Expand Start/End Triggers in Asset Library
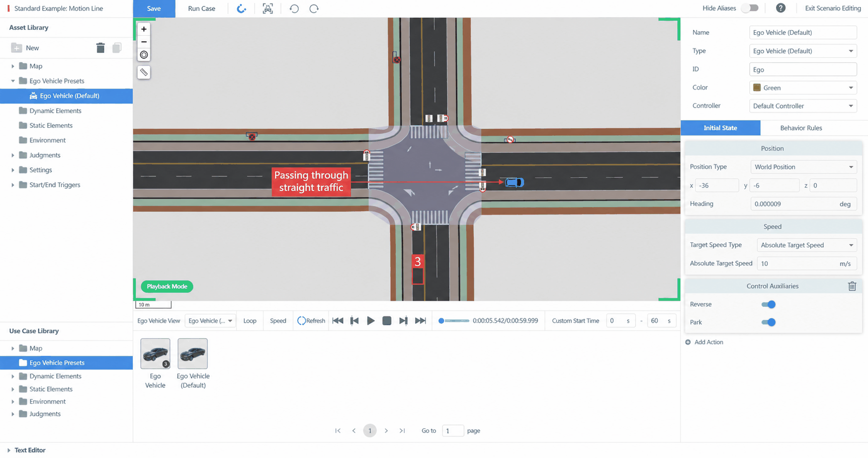The height and width of the screenshot is (458, 868). [13, 185]
